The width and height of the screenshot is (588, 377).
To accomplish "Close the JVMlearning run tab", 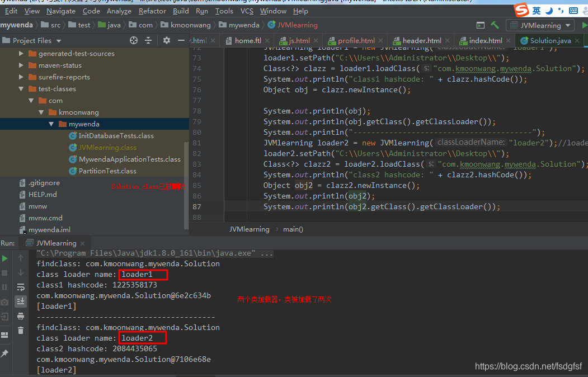I will tap(82, 243).
